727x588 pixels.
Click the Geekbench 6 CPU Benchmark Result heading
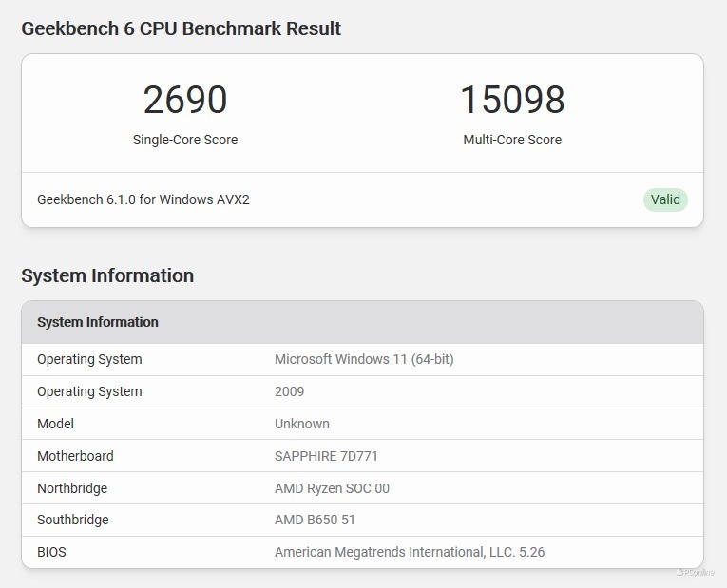[x=181, y=28]
